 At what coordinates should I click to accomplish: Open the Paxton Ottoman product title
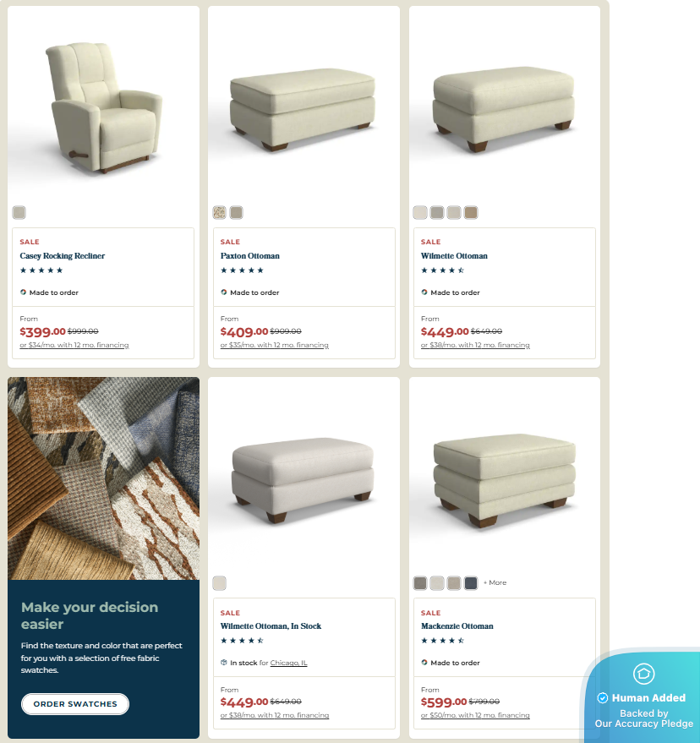[x=249, y=256]
